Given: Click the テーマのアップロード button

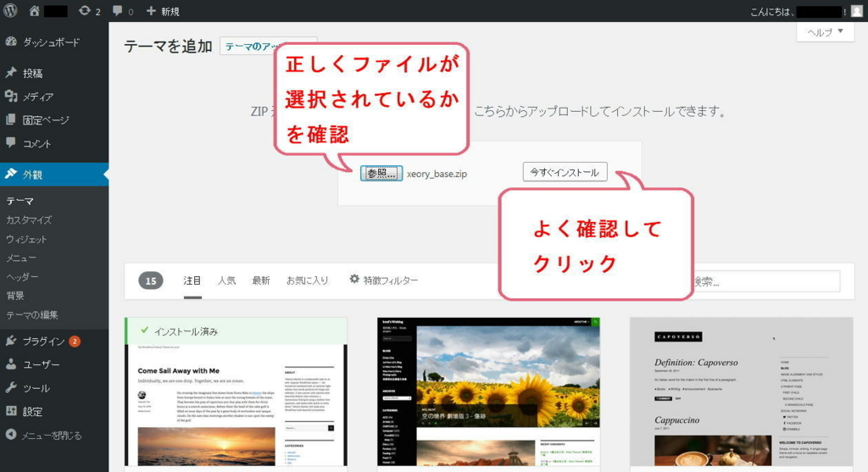Looking at the screenshot, I should click(248, 47).
